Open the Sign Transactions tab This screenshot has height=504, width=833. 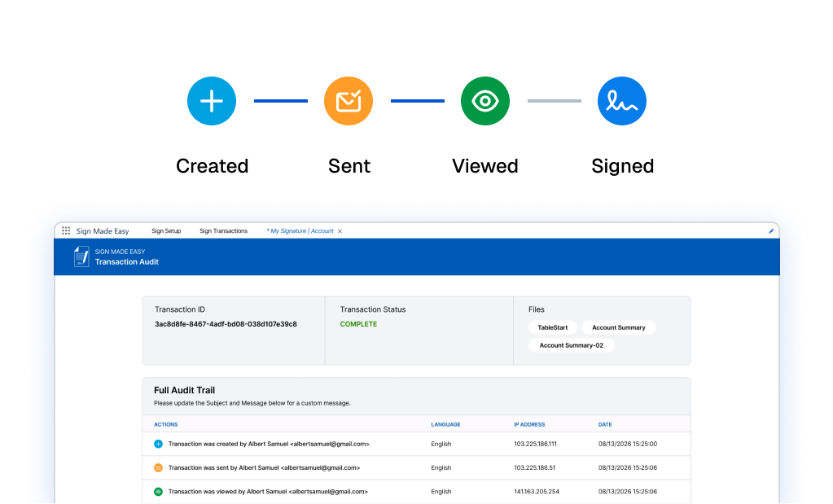click(x=224, y=231)
